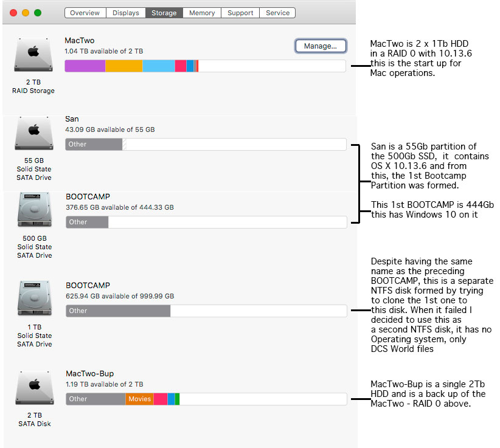Click the purple segment of MacTwo storage bar

point(85,66)
